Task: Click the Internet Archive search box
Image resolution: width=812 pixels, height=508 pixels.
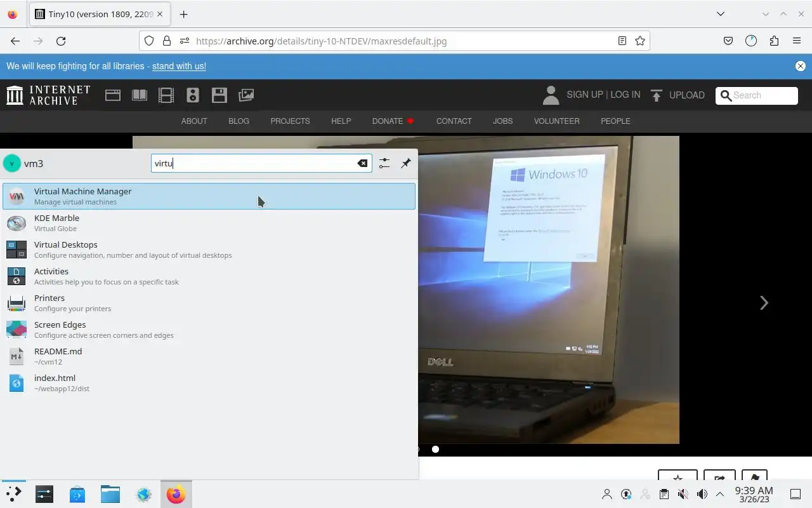Action: 757,95
